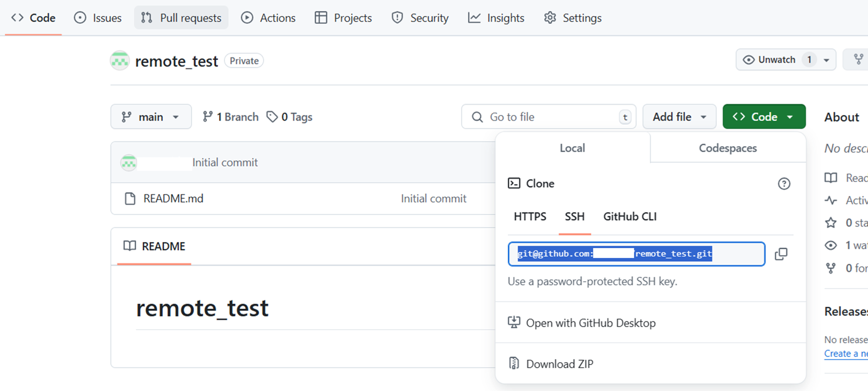Click the Go to file search field
868x391 pixels.
pos(549,117)
